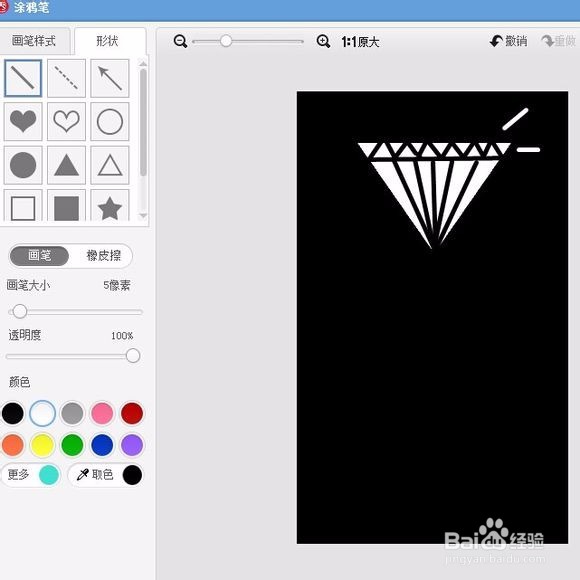Screen dimensions: 580x580
Task: Pick the pink color swatch
Action: [102, 413]
